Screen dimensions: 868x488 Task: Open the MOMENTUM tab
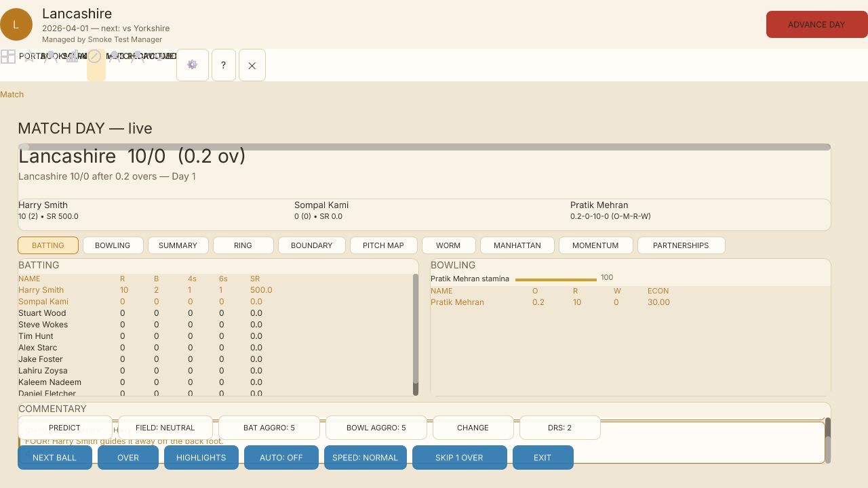[595, 245]
